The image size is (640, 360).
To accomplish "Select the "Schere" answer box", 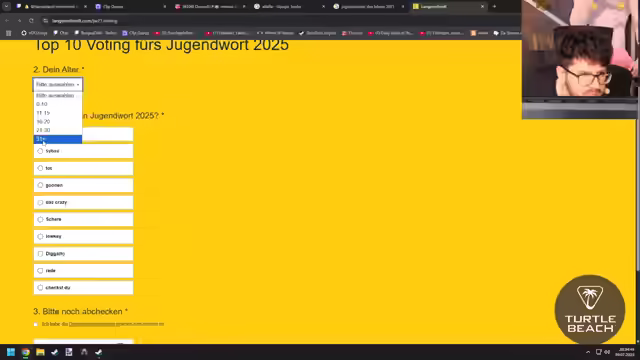I will coord(83,220).
